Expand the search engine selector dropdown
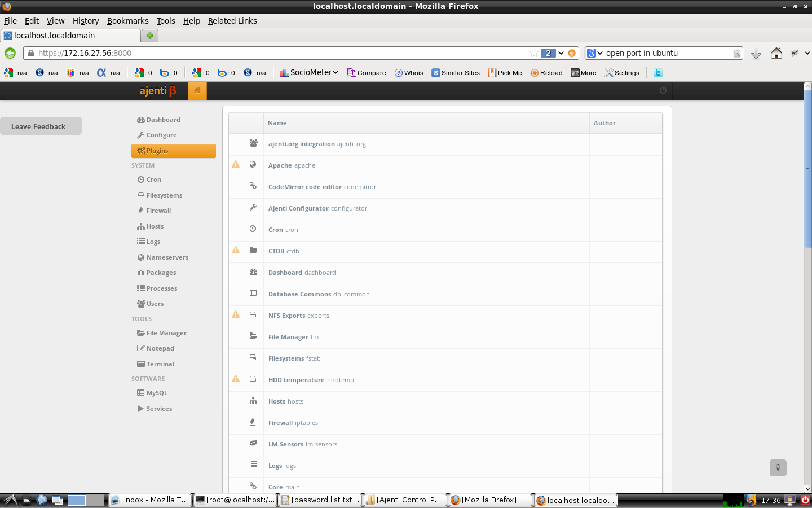Image resolution: width=812 pixels, height=508 pixels. [x=595, y=53]
